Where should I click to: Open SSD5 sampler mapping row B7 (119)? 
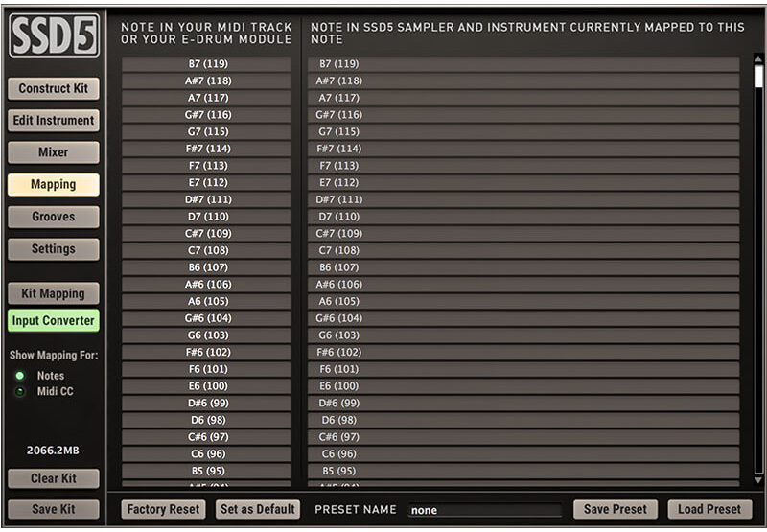[523, 64]
